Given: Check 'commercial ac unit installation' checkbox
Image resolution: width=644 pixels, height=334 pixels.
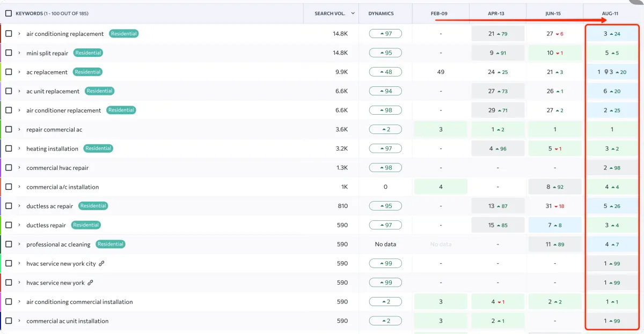Looking at the screenshot, I should pyautogui.click(x=9, y=321).
